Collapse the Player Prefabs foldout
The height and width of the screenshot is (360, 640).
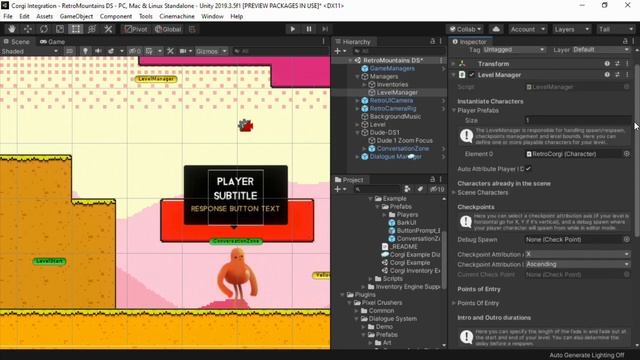pos(454,110)
